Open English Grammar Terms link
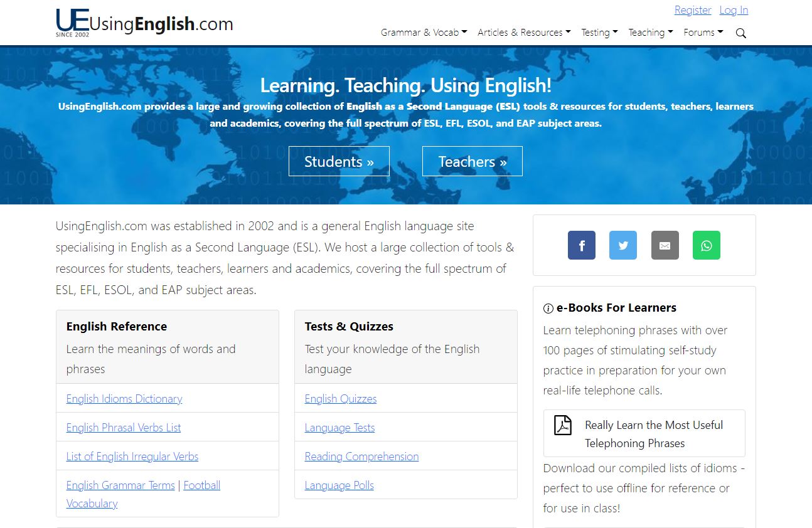 pyautogui.click(x=120, y=485)
